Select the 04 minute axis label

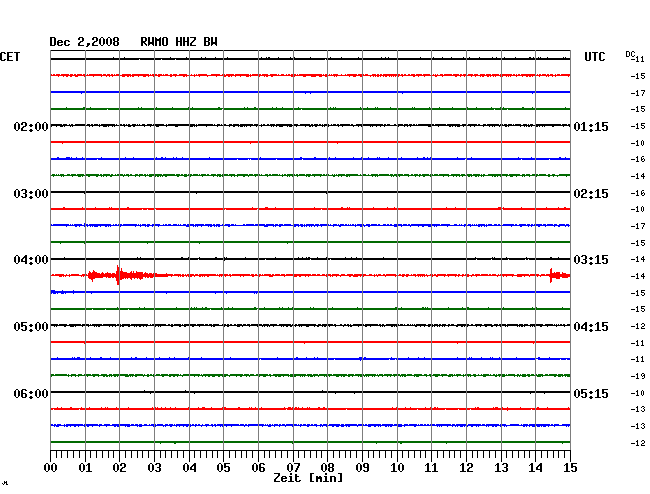pyautogui.click(x=189, y=467)
